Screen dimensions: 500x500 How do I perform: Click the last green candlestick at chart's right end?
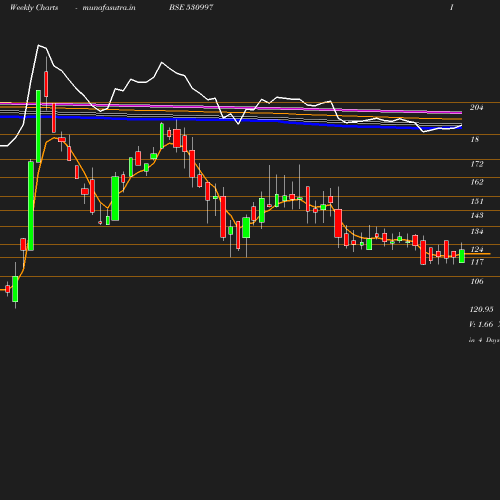pos(462,256)
